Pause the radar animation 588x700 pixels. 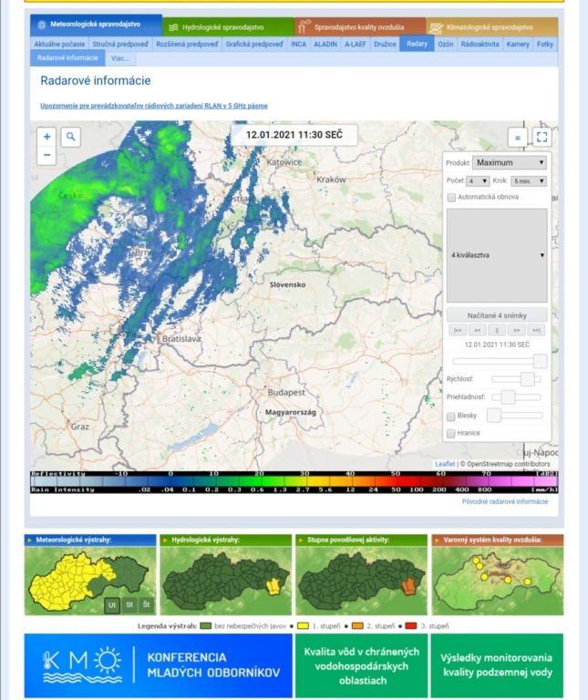click(497, 330)
